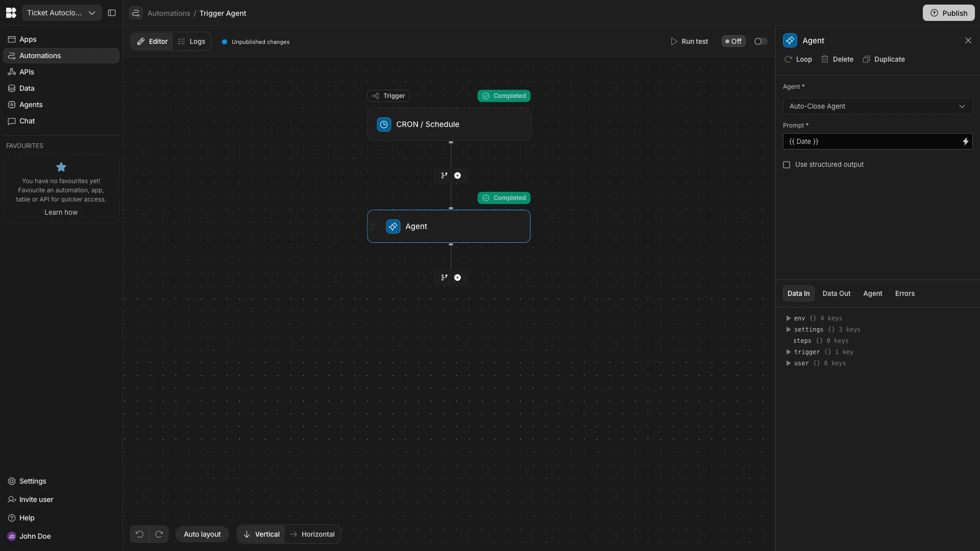
Task: Expand the env tree node
Action: coord(789,318)
